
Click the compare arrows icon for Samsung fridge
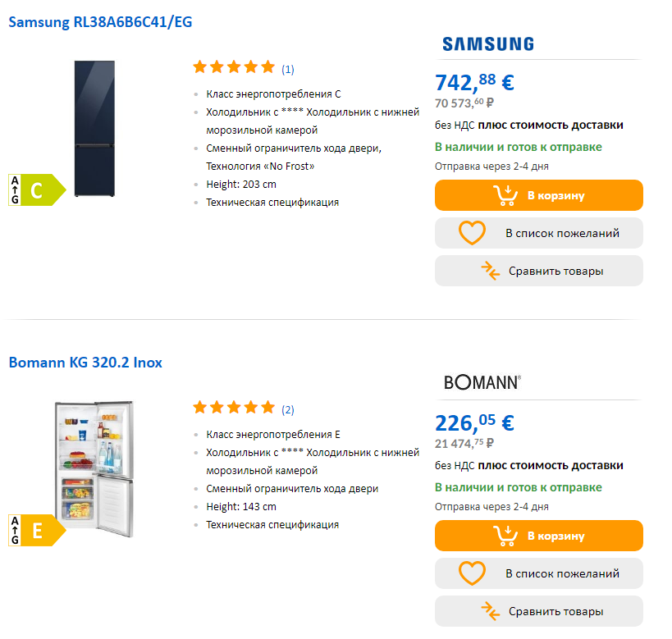491,271
